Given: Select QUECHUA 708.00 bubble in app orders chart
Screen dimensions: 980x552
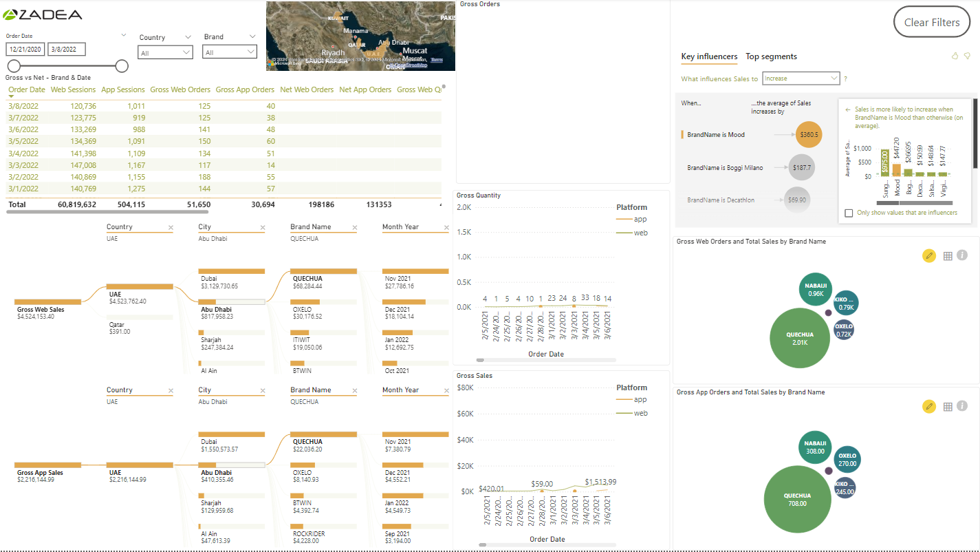Looking at the screenshot, I should (x=797, y=499).
